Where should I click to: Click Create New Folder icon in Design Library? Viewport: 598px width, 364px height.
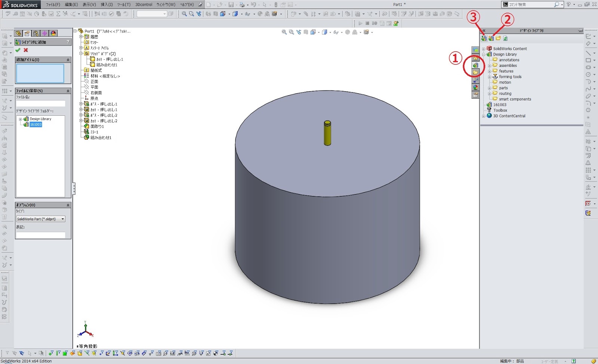pos(498,38)
